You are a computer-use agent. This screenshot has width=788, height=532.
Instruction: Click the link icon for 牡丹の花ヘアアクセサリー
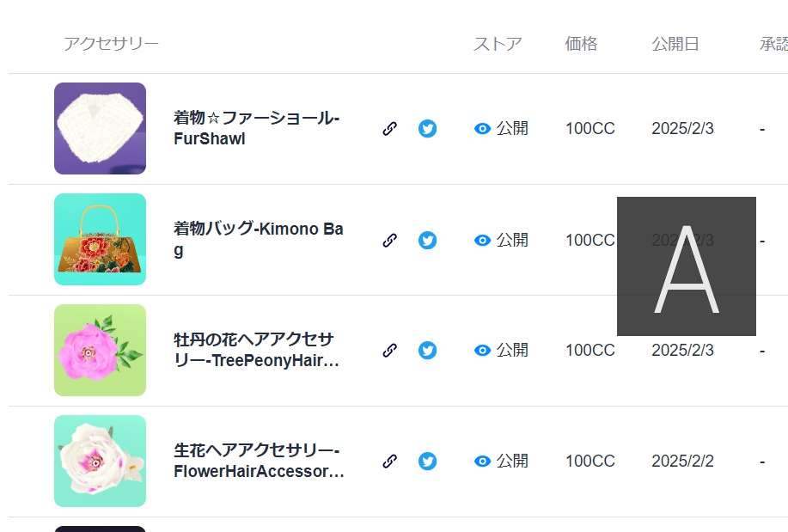389,350
